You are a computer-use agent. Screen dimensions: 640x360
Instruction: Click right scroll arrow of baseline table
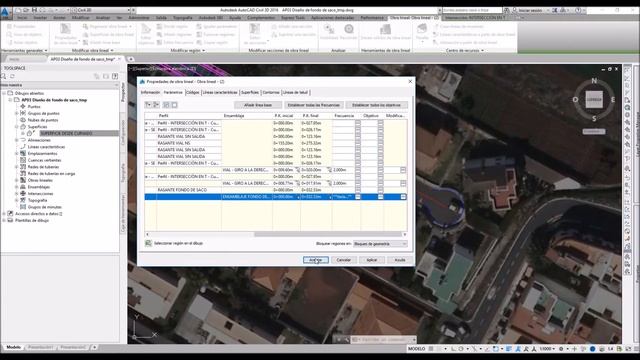(x=404, y=234)
